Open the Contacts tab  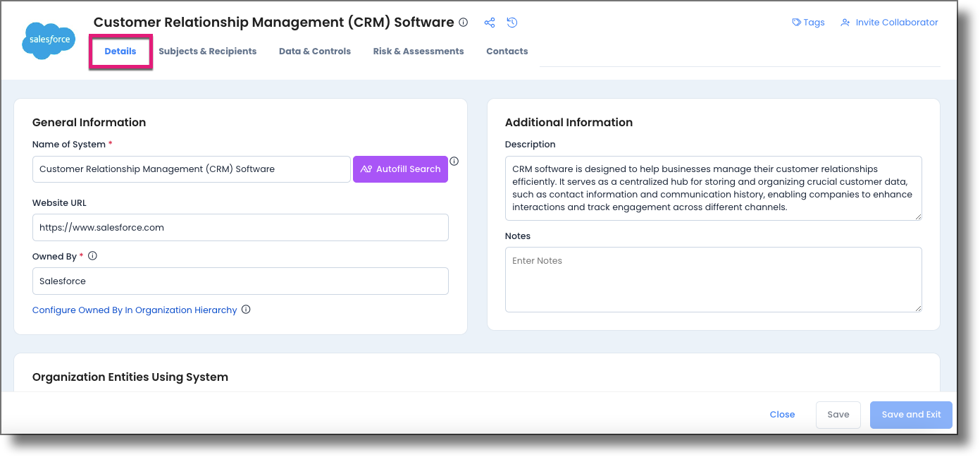(x=507, y=51)
